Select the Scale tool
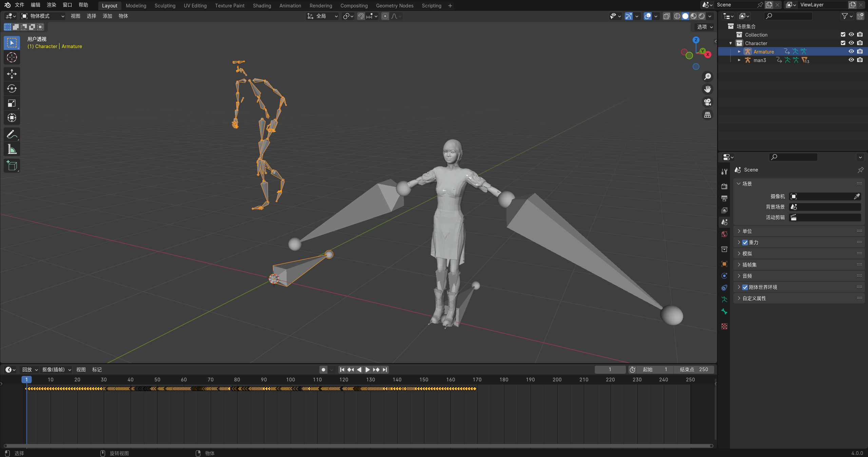868x457 pixels. 12,103
